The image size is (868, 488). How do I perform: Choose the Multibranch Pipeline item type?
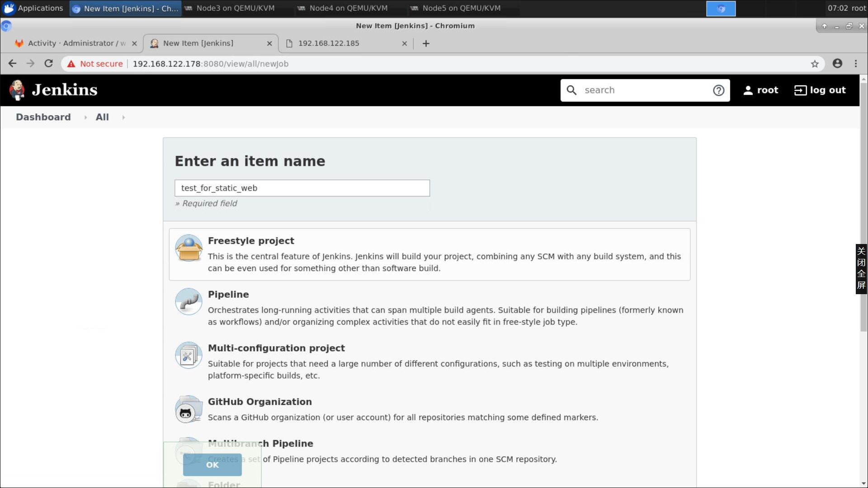(x=260, y=444)
